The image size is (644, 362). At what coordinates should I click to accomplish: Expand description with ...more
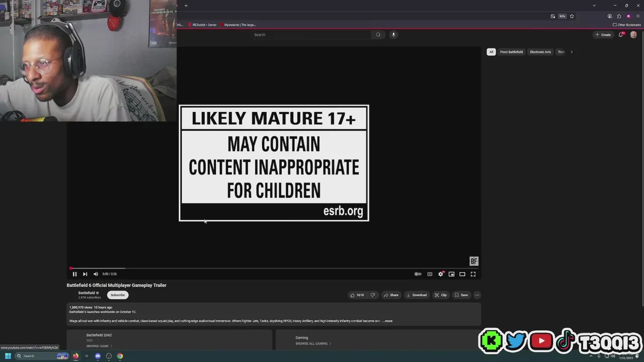[387, 321]
